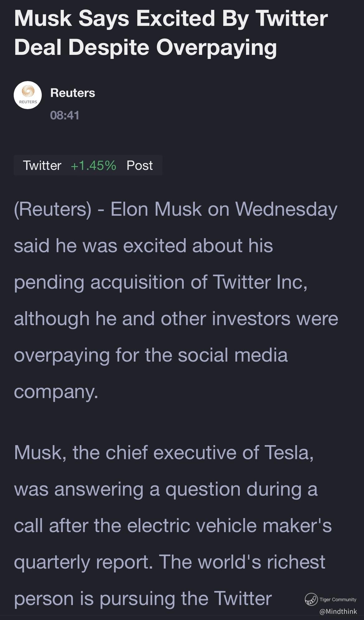This screenshot has width=364, height=620.
Task: Click the line "overpaying for the social media"
Action: point(151,355)
